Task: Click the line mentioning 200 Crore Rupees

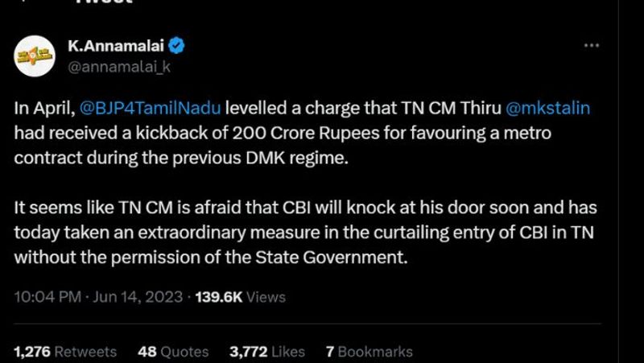Action: [282, 132]
